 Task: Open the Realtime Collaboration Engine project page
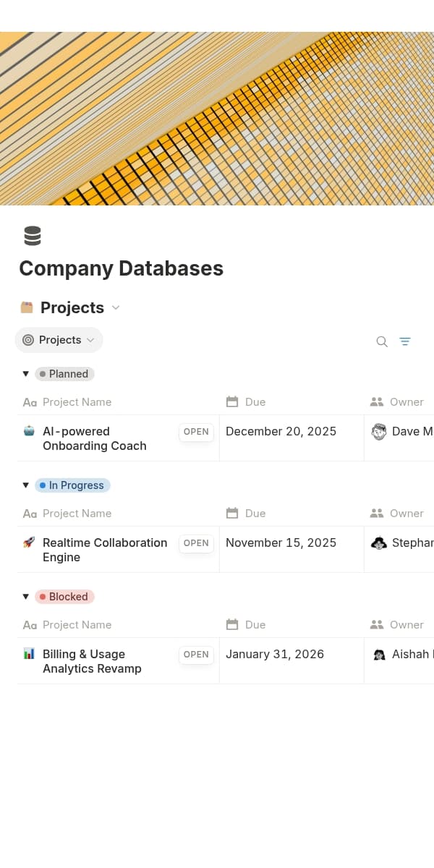click(104, 550)
